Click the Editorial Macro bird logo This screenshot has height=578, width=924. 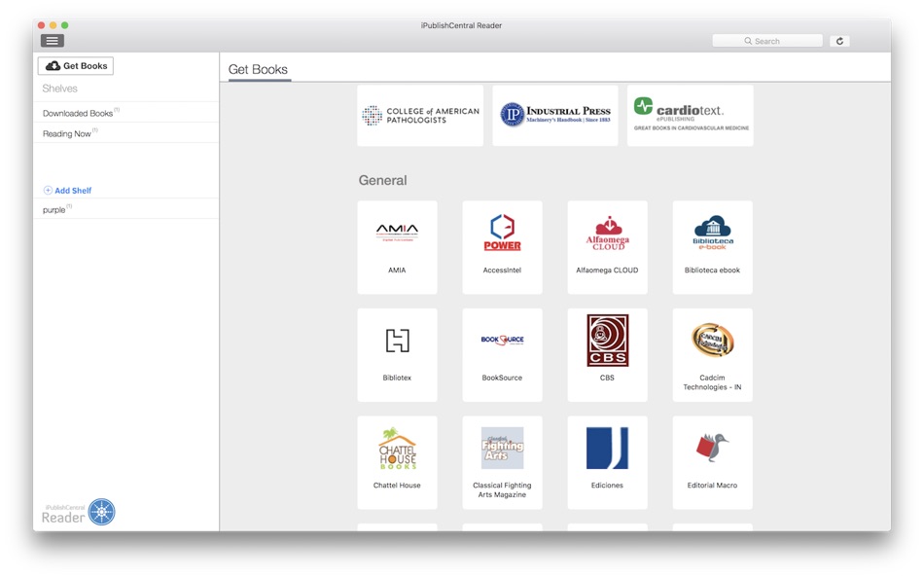coord(712,449)
